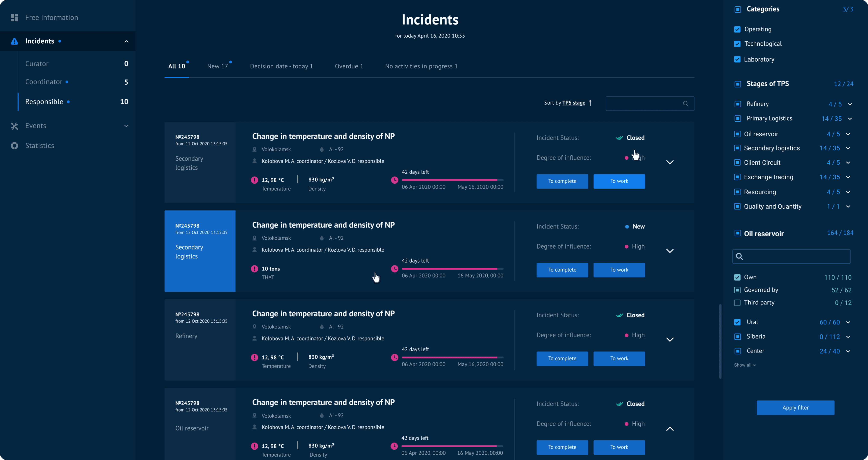Expand the first incident card details
This screenshot has width=868, height=460.
[x=670, y=162]
